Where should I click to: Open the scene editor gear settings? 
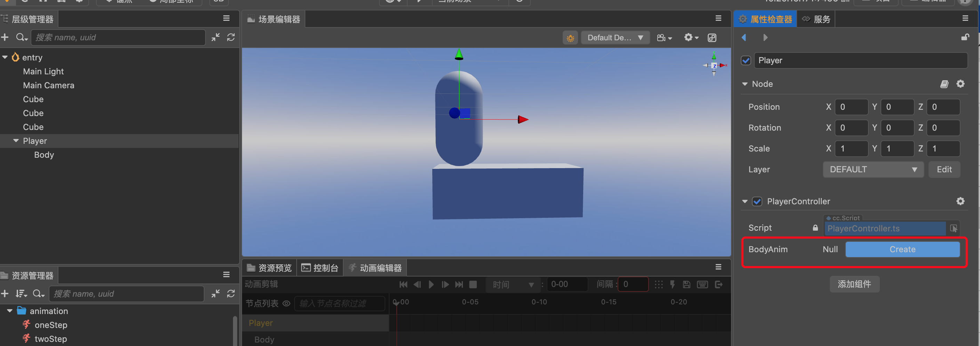click(x=691, y=37)
